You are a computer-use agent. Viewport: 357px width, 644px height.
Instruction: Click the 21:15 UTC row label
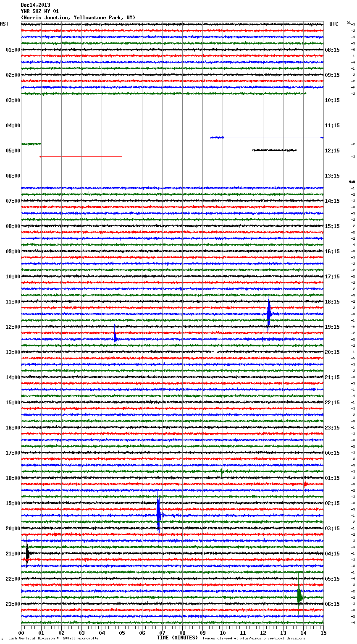pos(332,377)
